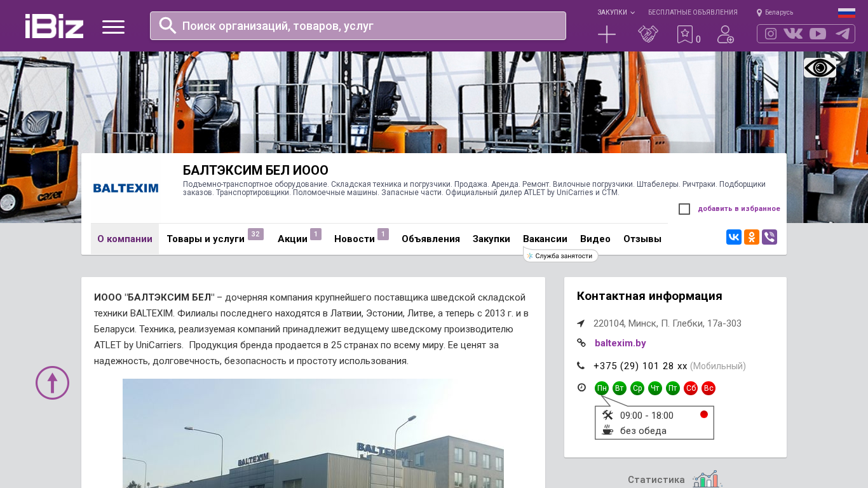This screenshot has width=868, height=488.
Task: Visit baltexim.by website link
Action: 620,343
